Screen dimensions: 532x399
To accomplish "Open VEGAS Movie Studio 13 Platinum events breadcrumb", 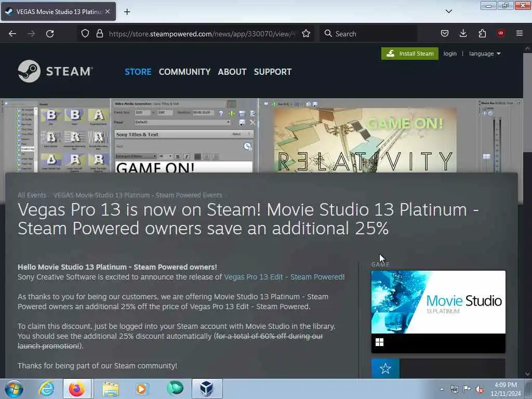I will [138, 195].
